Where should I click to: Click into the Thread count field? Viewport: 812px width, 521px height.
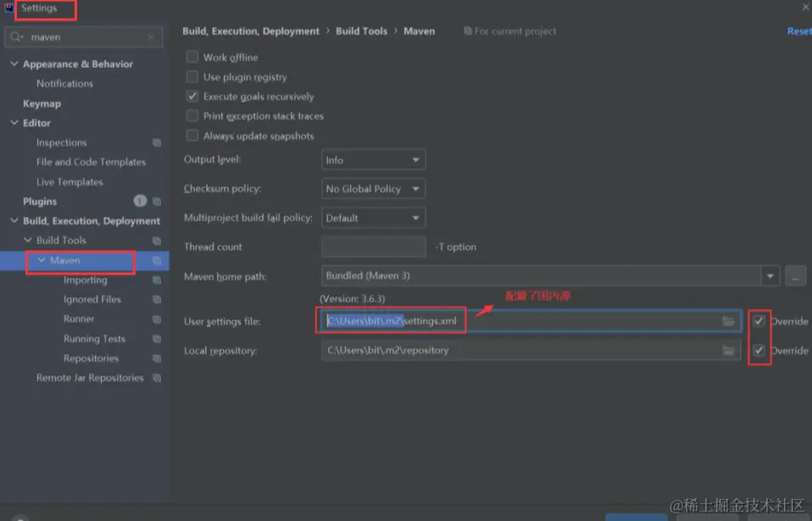pyautogui.click(x=373, y=247)
